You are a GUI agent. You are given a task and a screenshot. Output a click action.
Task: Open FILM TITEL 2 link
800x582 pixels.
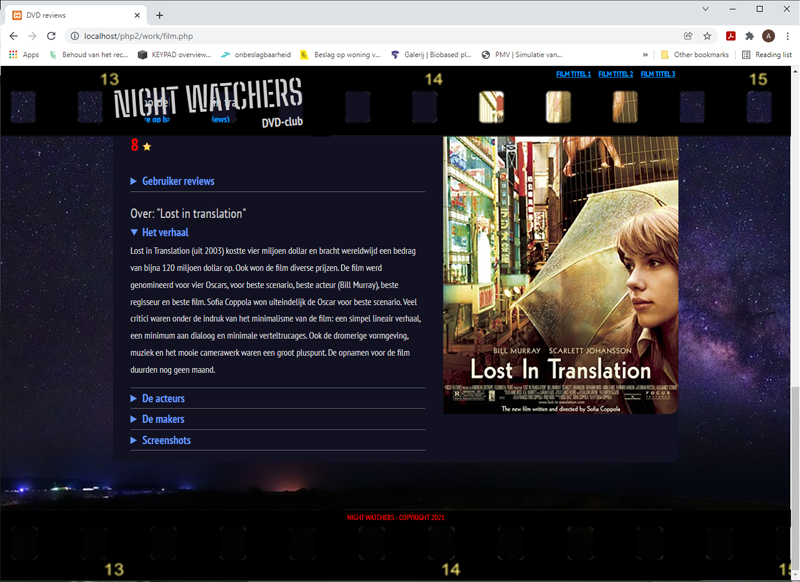[x=615, y=74]
